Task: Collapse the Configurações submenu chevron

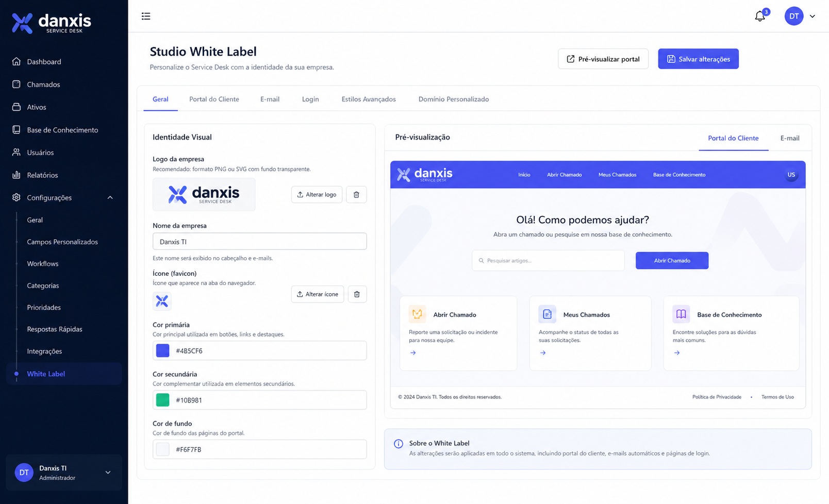Action: coord(110,197)
